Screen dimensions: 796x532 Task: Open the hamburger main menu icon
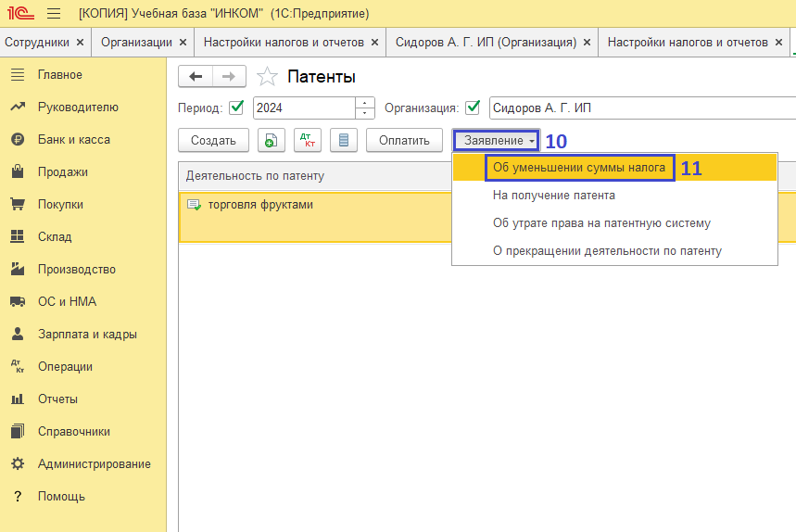click(54, 14)
